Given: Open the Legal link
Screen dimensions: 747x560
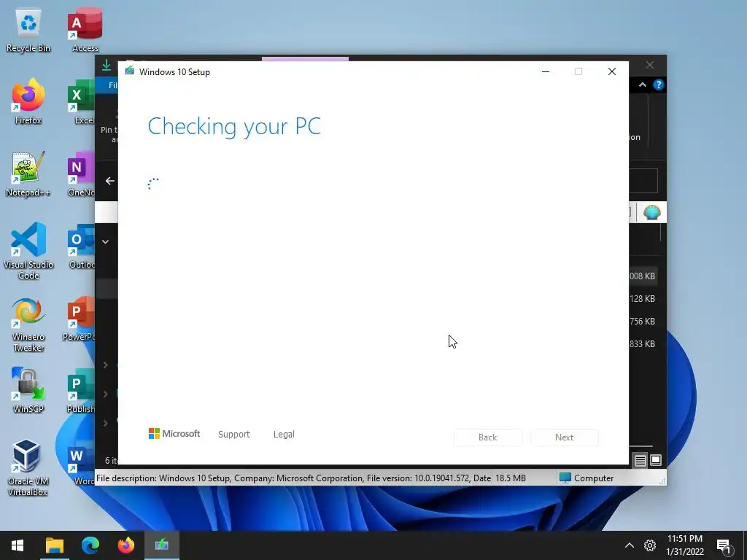Looking at the screenshot, I should pos(284,435).
